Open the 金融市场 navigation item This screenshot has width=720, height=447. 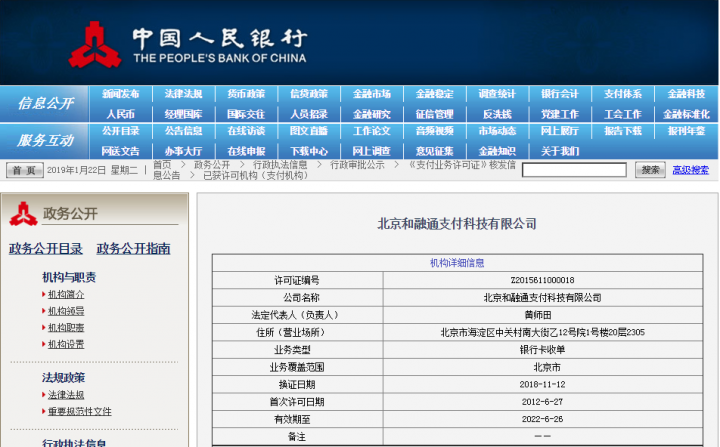click(372, 94)
